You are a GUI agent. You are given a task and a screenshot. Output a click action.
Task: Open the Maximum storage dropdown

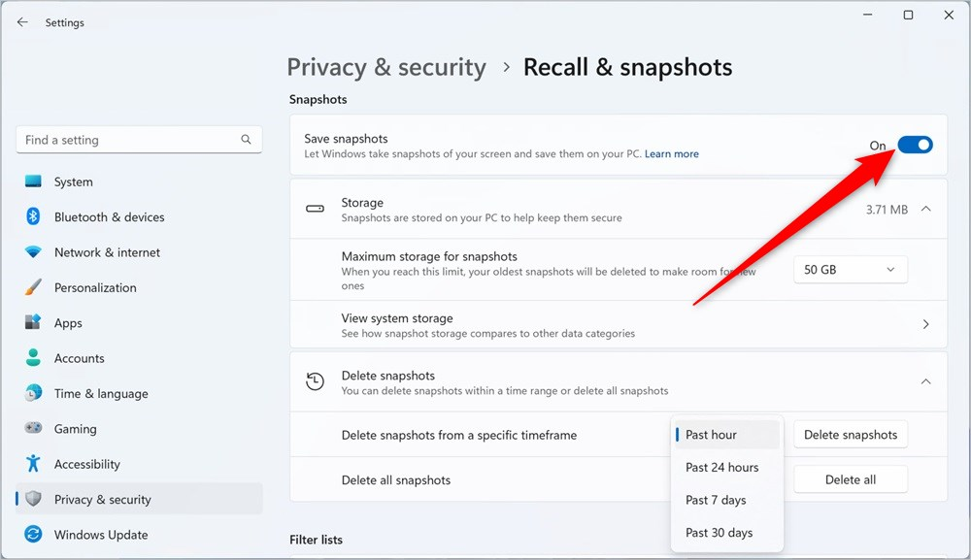[850, 269]
